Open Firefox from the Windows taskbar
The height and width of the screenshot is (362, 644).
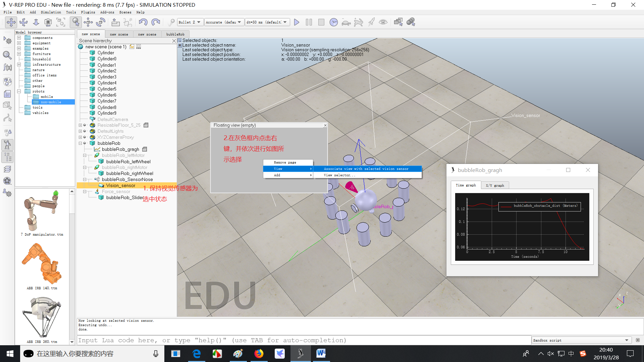point(259,354)
